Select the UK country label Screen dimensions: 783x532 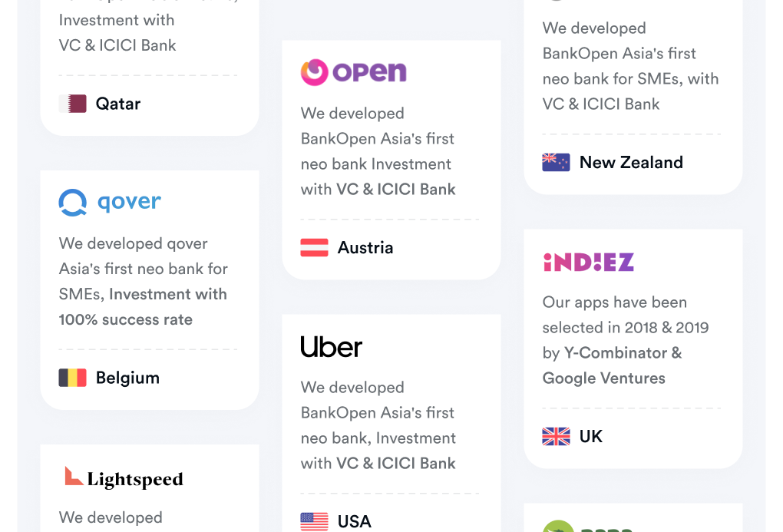(x=591, y=436)
